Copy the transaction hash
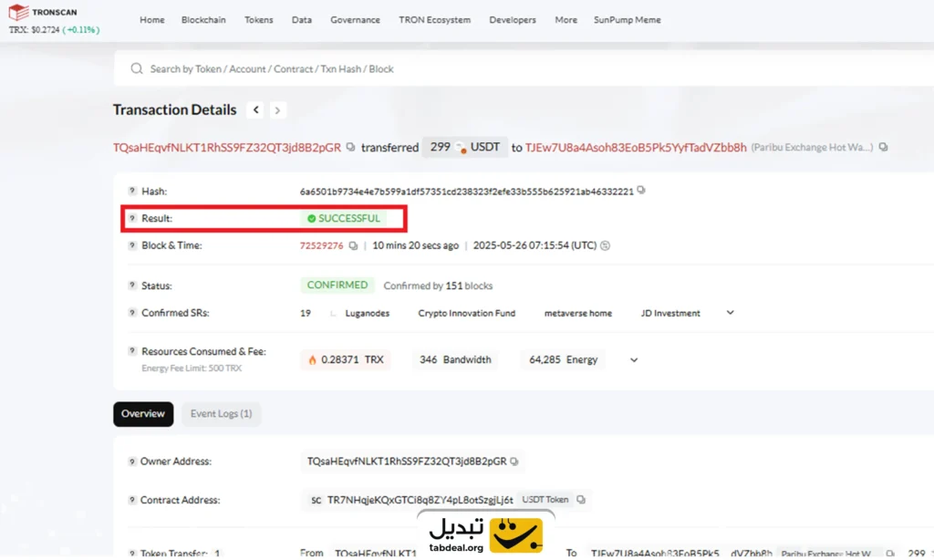Screen dimensions: 934x560 (x=641, y=190)
